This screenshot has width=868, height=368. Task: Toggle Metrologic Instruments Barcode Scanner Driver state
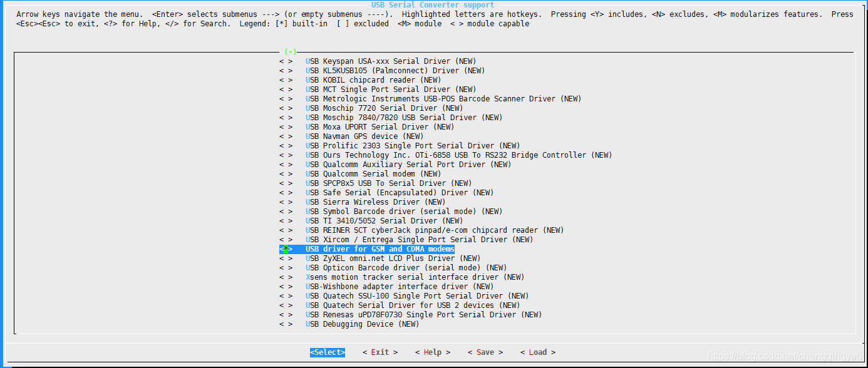point(286,99)
